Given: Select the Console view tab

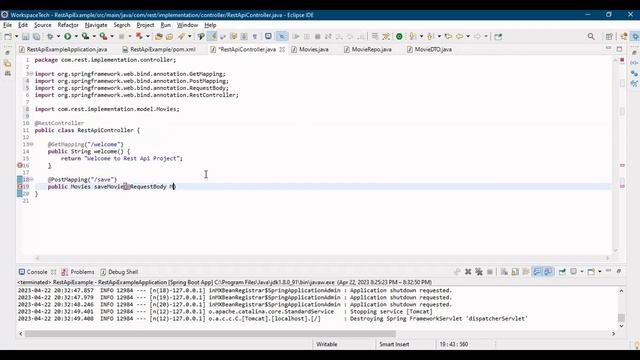Looking at the screenshot, I should 33,272.
